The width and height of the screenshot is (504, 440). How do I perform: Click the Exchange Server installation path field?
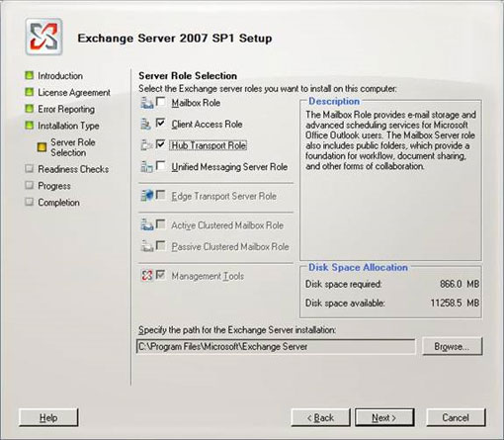(276, 347)
